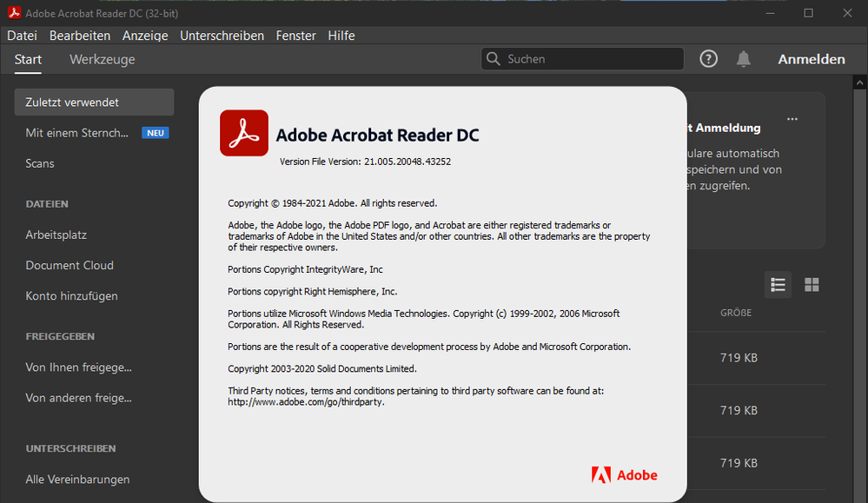
Task: Click the GRÖSSE column header
Action: (x=736, y=312)
